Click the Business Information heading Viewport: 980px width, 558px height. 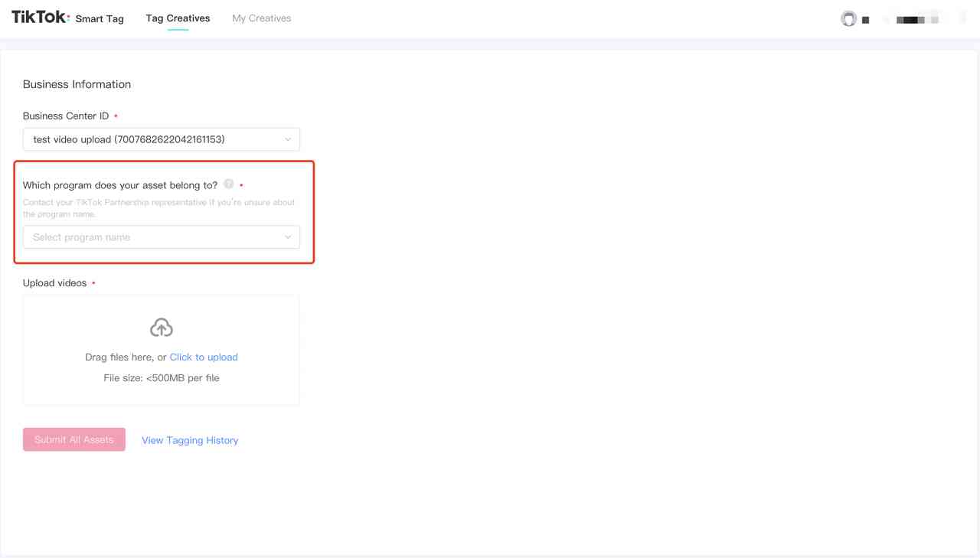coord(77,84)
